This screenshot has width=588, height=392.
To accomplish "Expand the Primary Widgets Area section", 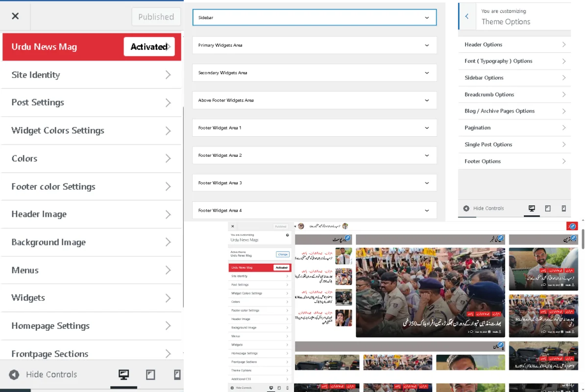I will pos(314,45).
